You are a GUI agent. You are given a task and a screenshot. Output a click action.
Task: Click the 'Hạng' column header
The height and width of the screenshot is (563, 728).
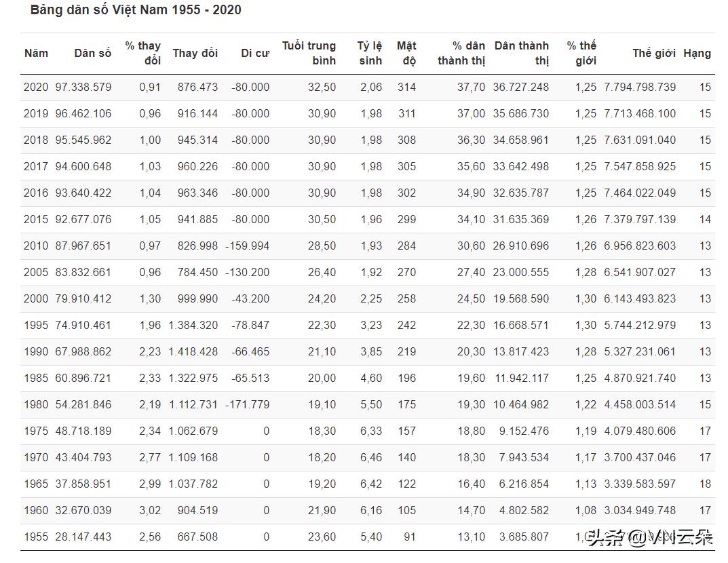[x=697, y=53]
